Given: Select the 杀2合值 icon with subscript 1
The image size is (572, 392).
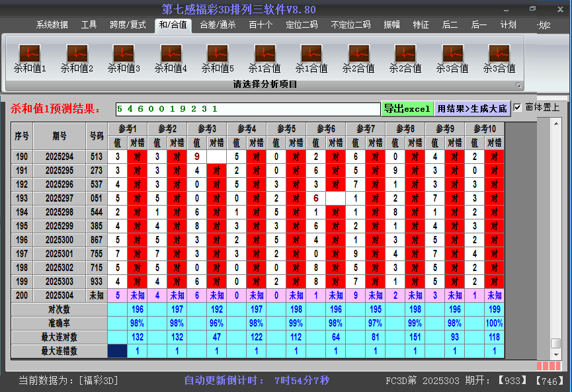Looking at the screenshot, I should coord(358,54).
